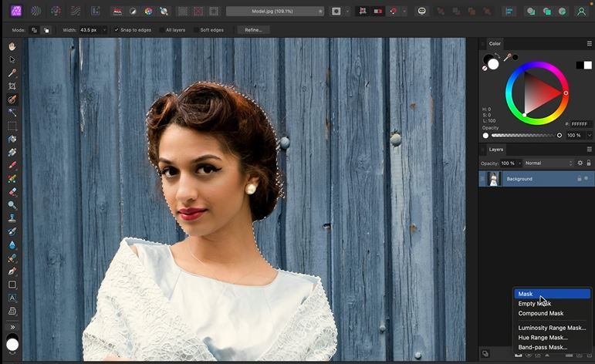Choose Luminosity Range Mask from the menu
Screen dimensions: 595x364
(x=552, y=328)
